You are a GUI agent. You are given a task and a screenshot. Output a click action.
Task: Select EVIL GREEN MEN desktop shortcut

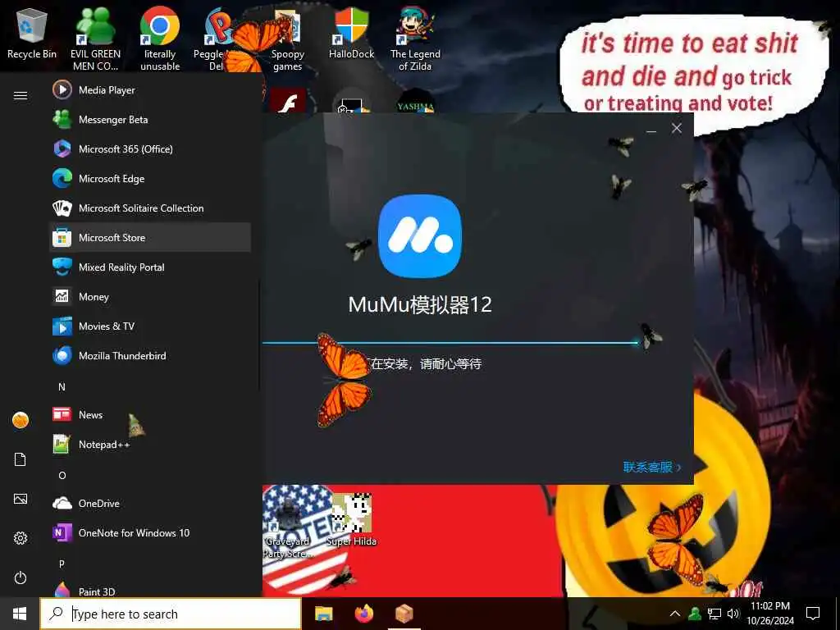pos(95,39)
